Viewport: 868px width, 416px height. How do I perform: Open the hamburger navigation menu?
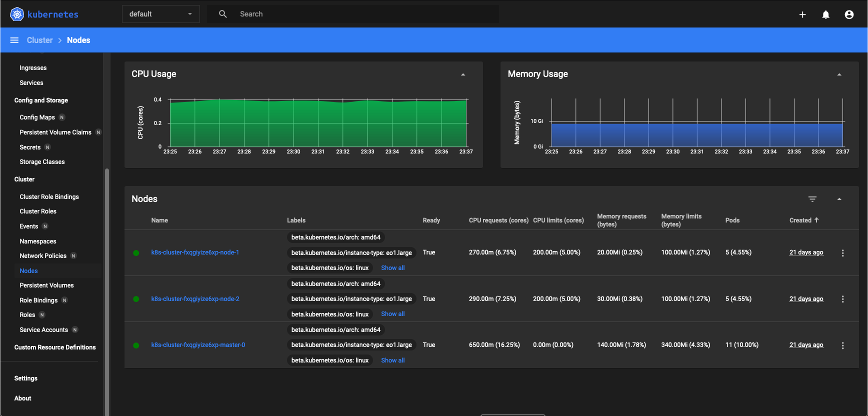tap(14, 40)
